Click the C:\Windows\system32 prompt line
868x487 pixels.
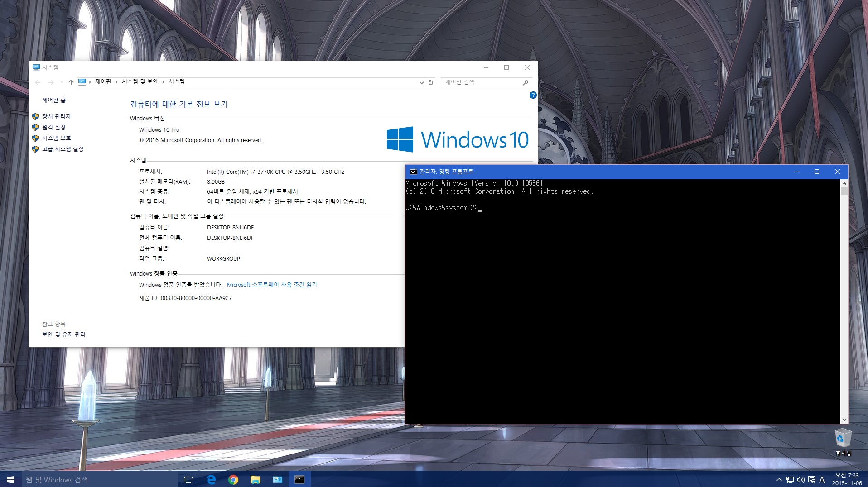[x=442, y=208]
